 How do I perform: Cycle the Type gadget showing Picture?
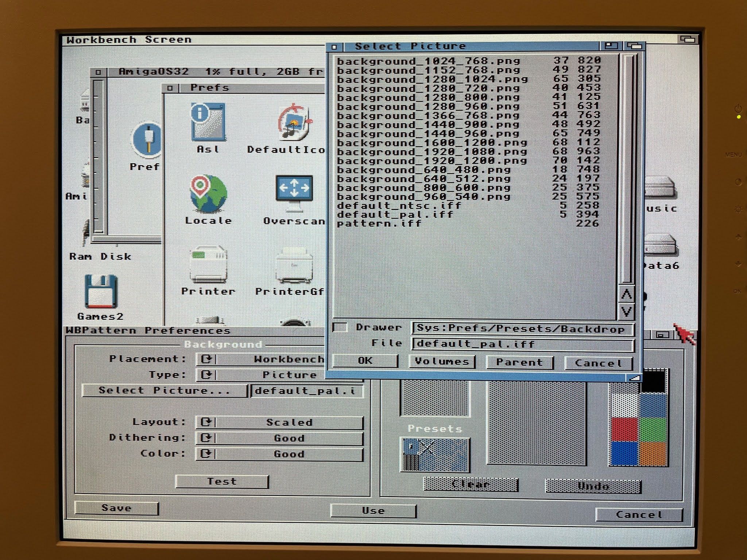tap(260, 375)
